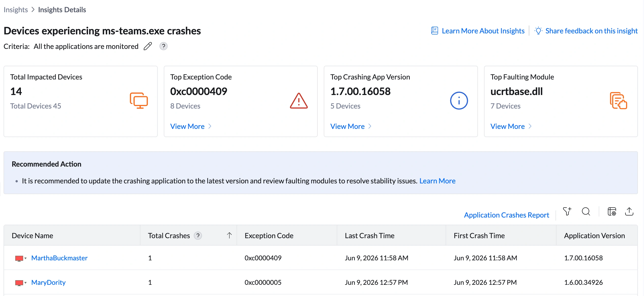Select exception code 0xc0000409 in MarthaBuckmaster row
Image resolution: width=644 pixels, height=296 pixels.
pos(263,258)
